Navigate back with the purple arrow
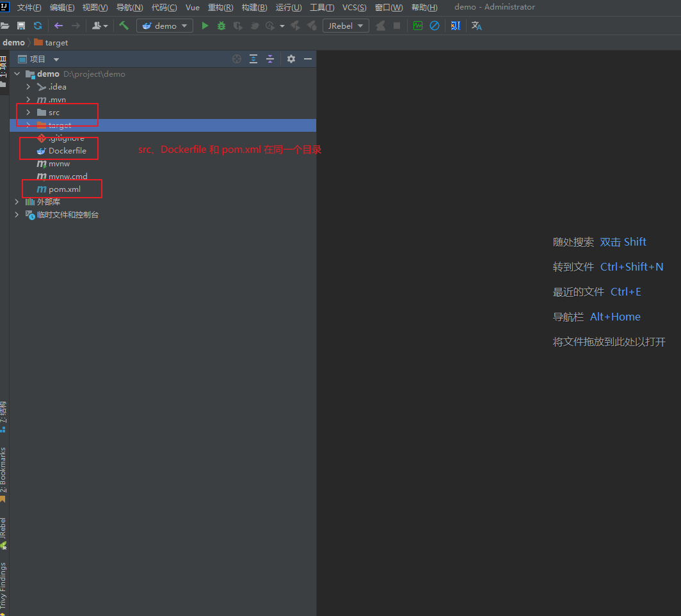The image size is (681, 616). (x=58, y=26)
